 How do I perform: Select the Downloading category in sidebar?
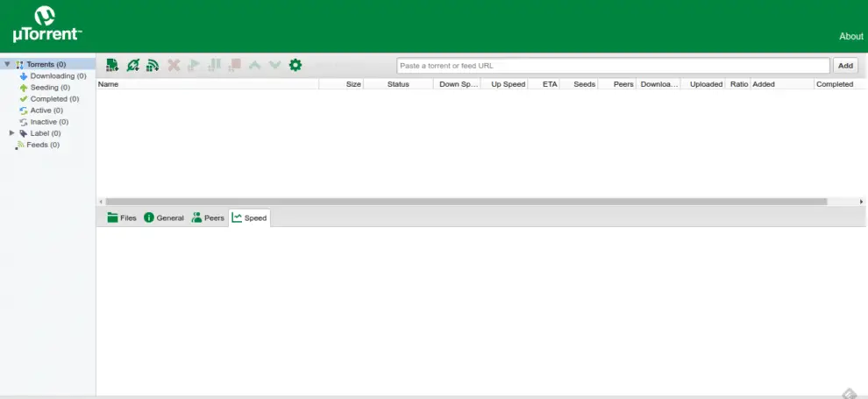[58, 76]
